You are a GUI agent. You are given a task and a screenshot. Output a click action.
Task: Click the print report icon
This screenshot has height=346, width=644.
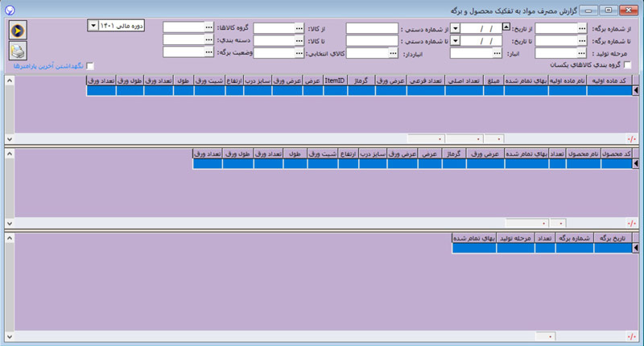click(x=18, y=51)
